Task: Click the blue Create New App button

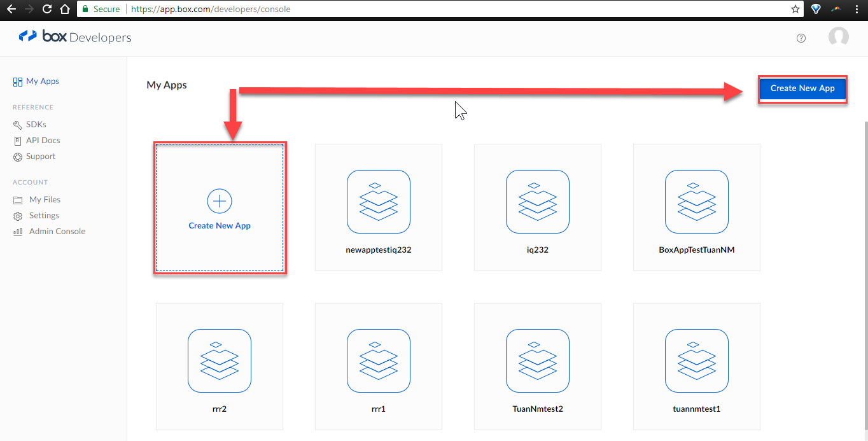Action: [x=802, y=88]
